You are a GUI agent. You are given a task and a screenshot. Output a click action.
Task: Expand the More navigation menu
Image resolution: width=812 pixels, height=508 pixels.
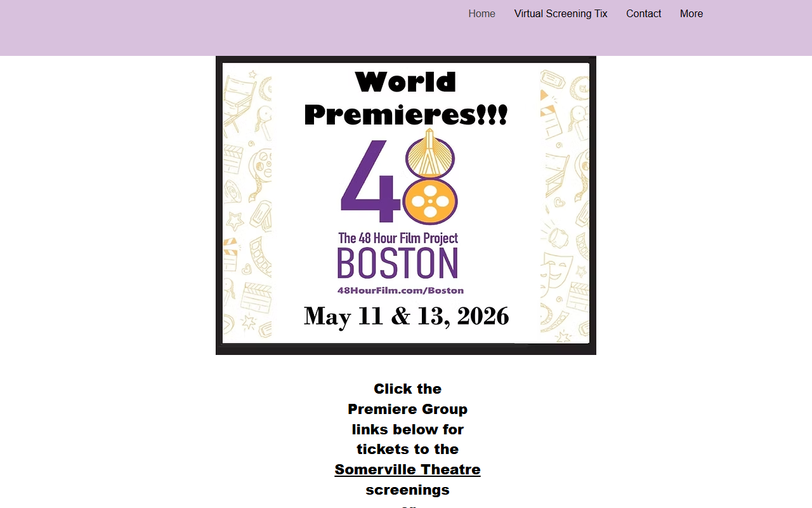tap(691, 14)
